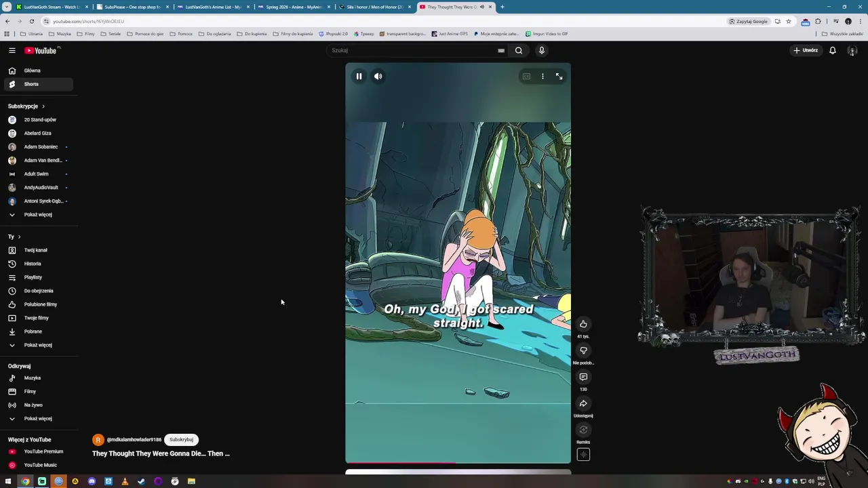Open Abelard Giza channel
The height and width of the screenshot is (488, 868).
[x=37, y=134]
